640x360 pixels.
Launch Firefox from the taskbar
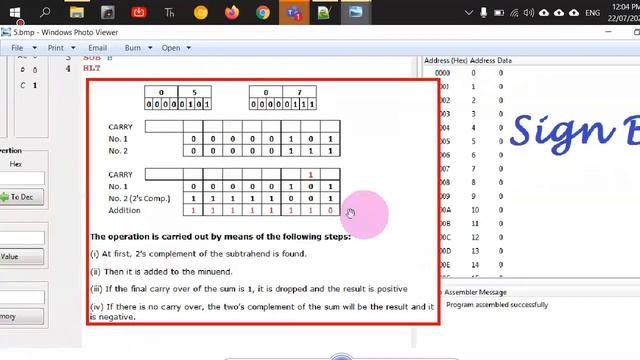pos(231,13)
